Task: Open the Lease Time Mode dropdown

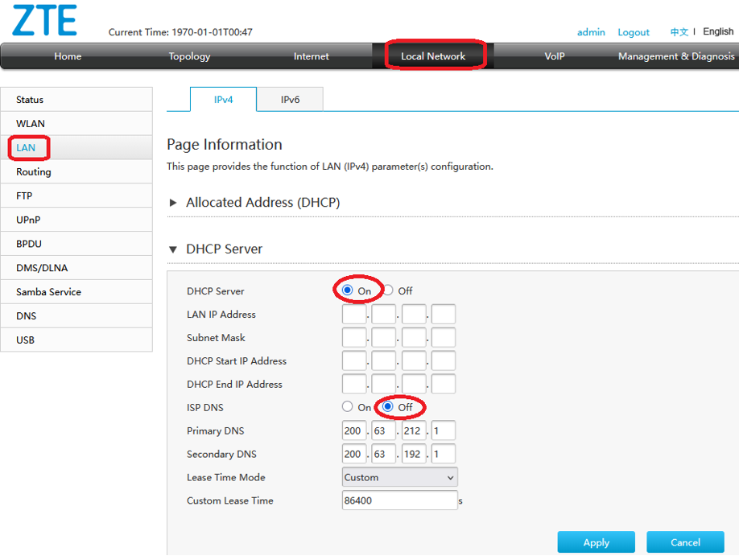Action: pyautogui.click(x=399, y=477)
